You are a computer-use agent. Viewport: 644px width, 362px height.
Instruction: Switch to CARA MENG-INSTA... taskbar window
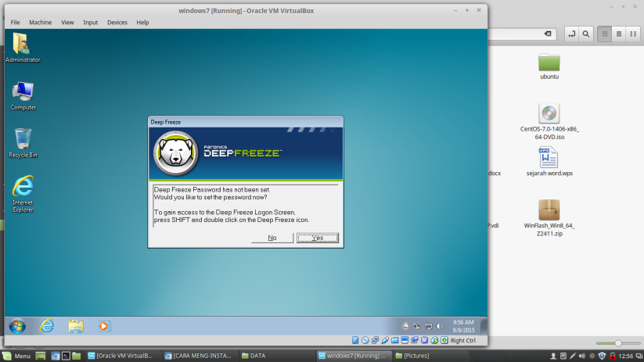(x=198, y=356)
